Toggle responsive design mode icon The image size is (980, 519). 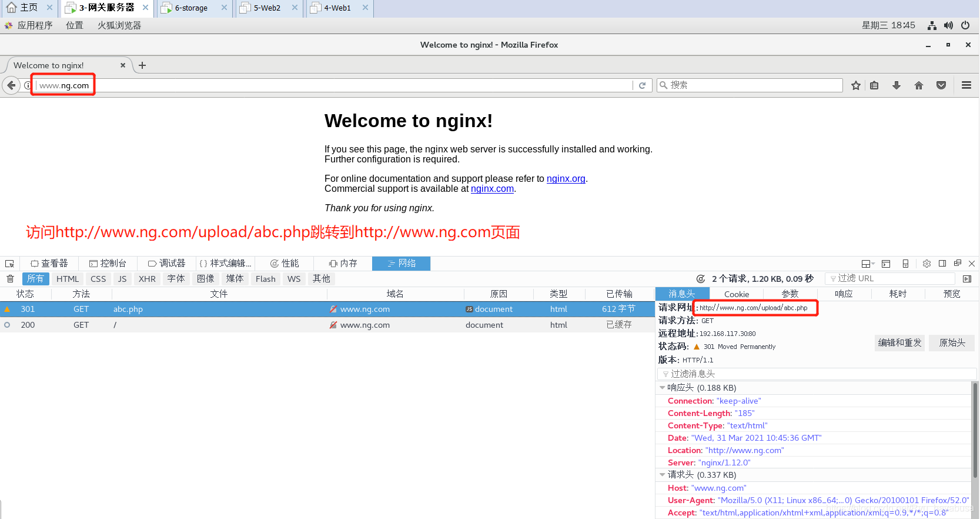pyautogui.click(x=905, y=264)
